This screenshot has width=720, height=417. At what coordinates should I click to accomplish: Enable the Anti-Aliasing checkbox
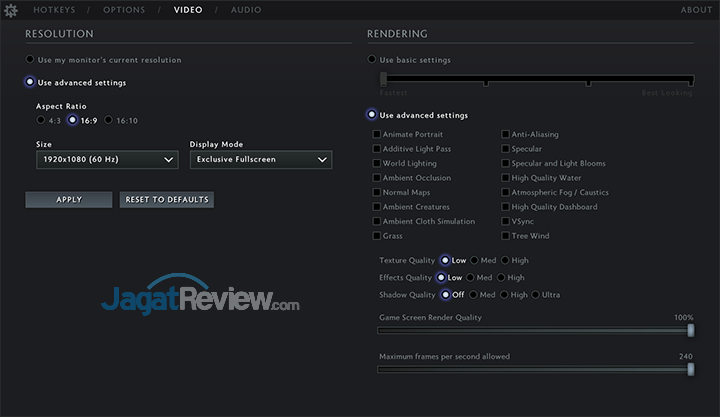[505, 134]
